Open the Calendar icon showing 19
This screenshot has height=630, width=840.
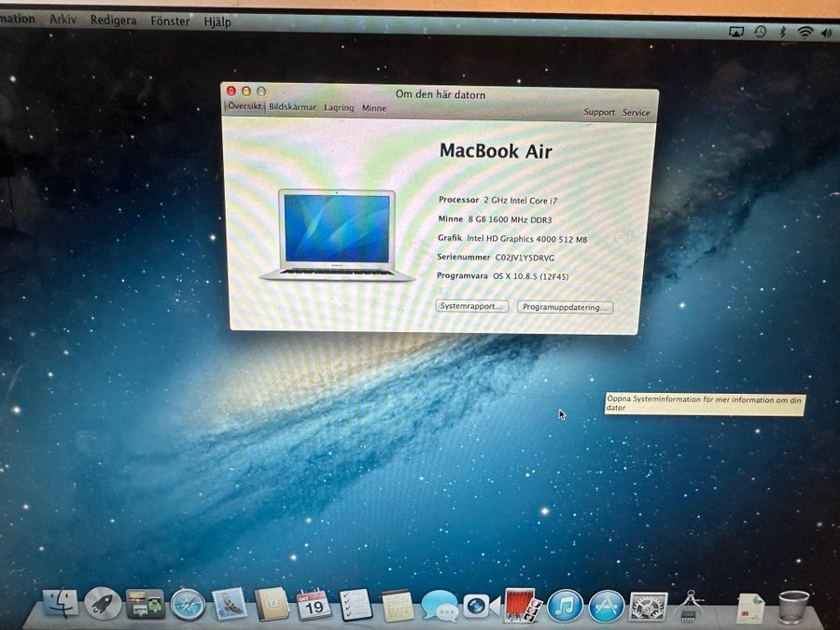314,605
